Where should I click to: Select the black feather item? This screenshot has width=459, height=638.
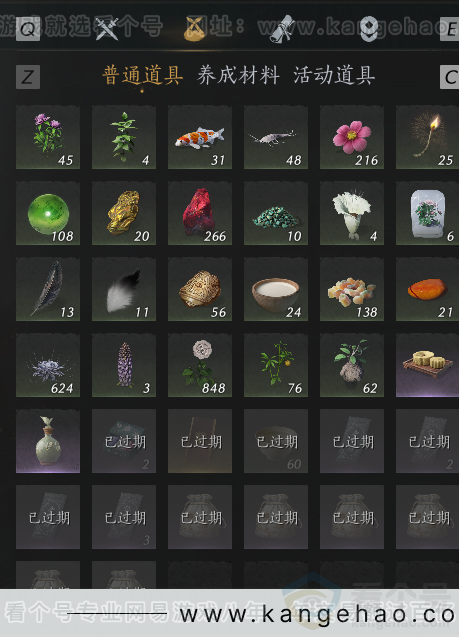pyautogui.click(x=48, y=289)
